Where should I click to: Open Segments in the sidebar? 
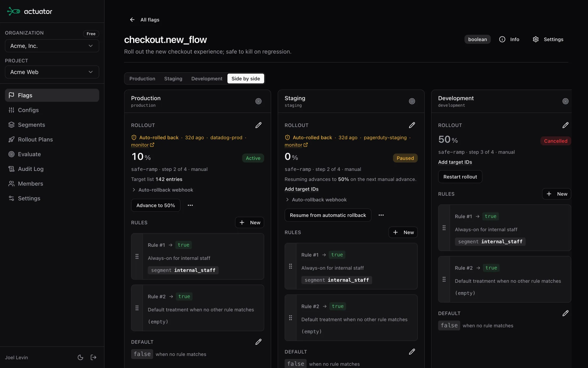pyautogui.click(x=52, y=125)
